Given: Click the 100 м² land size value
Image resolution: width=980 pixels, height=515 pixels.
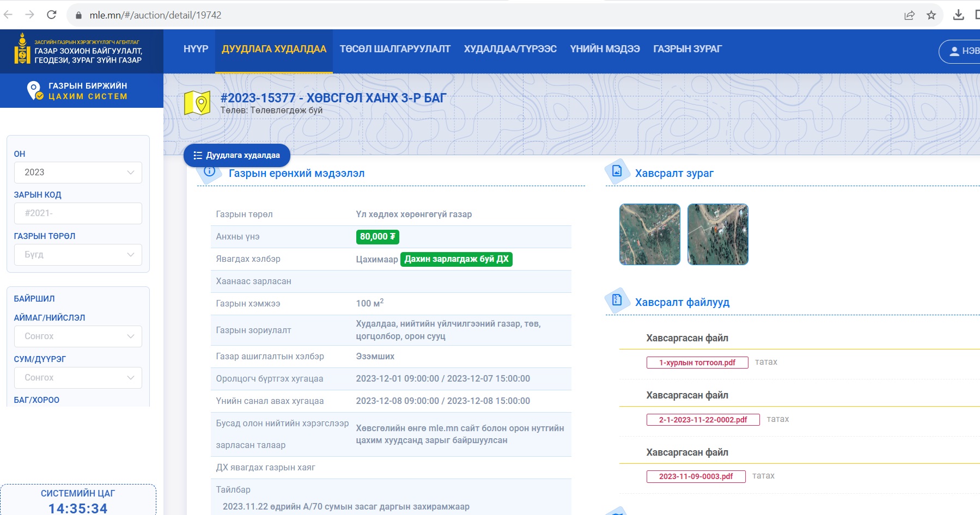Looking at the screenshot, I should [370, 303].
